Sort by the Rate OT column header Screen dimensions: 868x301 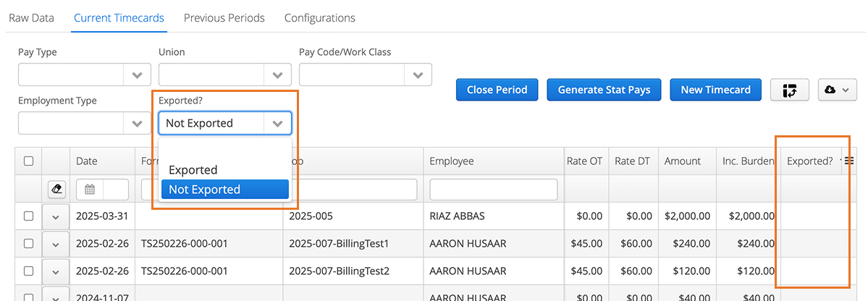(x=584, y=161)
